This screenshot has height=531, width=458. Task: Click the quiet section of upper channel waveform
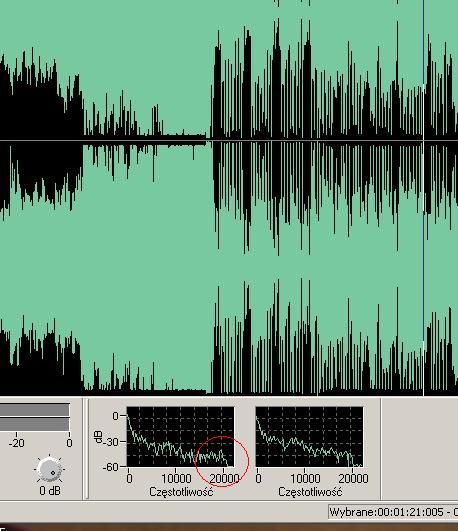(x=146, y=139)
